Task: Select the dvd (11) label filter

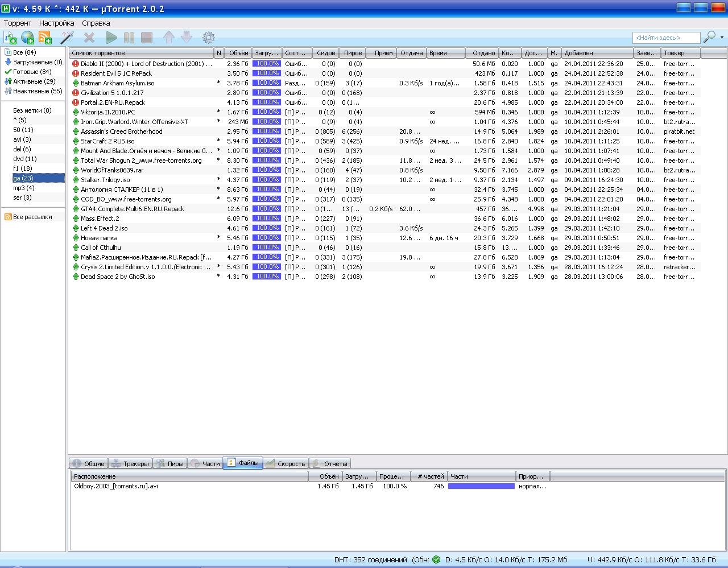Action: (24, 159)
